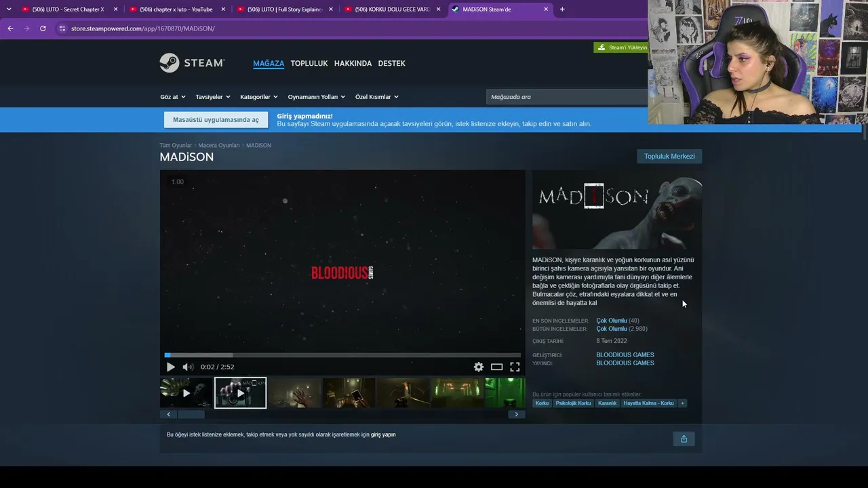The height and width of the screenshot is (488, 868).
Task: Open video settings gear
Action: click(x=479, y=367)
